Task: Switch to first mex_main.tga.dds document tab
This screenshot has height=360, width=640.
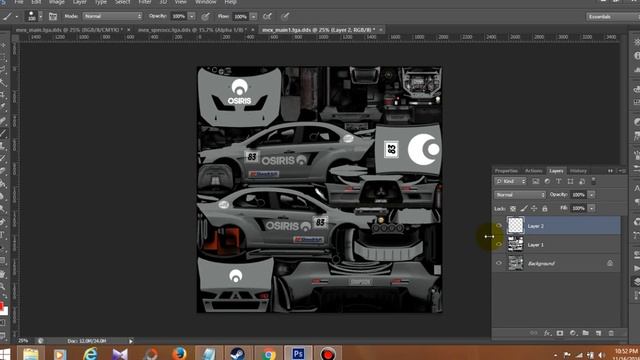Action: [x=69, y=30]
